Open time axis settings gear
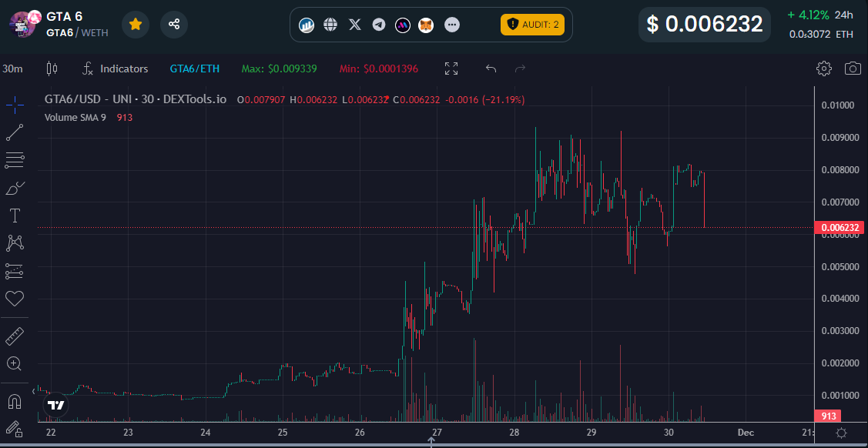868x448 pixels. click(x=841, y=433)
